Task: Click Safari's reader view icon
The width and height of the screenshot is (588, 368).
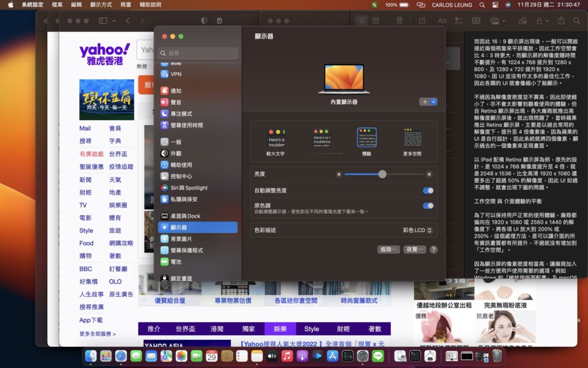Action: coord(219,21)
